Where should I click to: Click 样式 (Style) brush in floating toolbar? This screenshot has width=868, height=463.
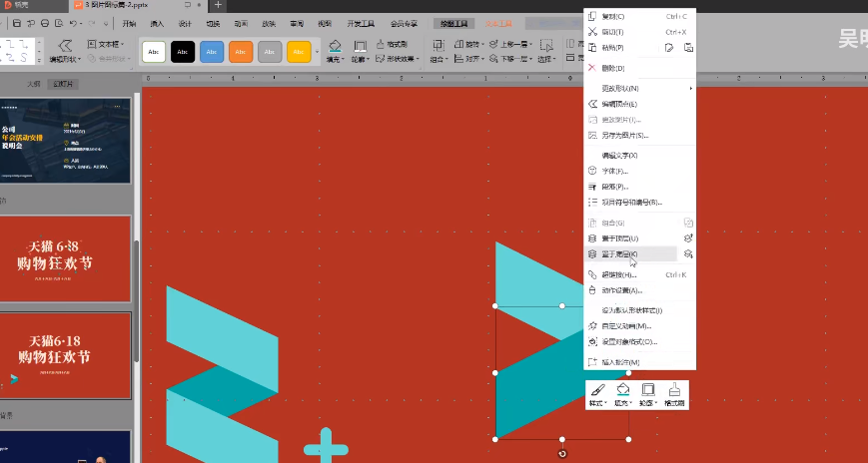click(598, 395)
